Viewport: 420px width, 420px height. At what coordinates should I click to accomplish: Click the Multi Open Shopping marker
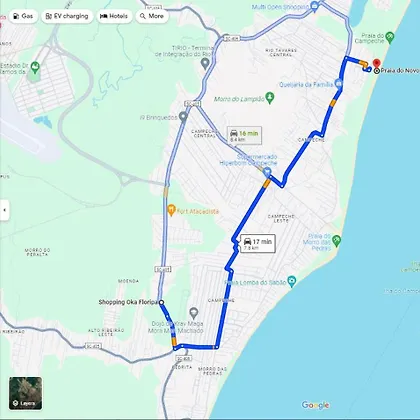(314, 6)
